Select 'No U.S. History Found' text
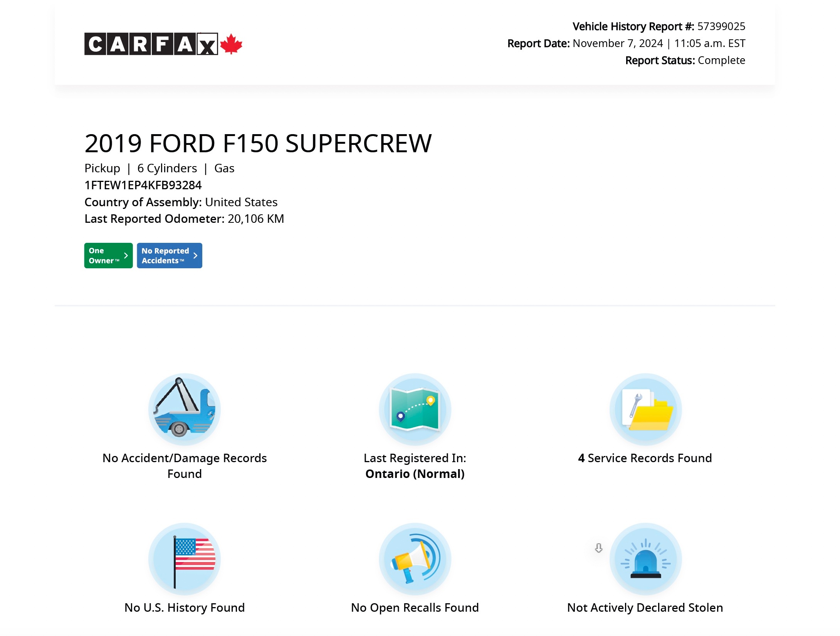840x636 pixels. pyautogui.click(x=185, y=607)
